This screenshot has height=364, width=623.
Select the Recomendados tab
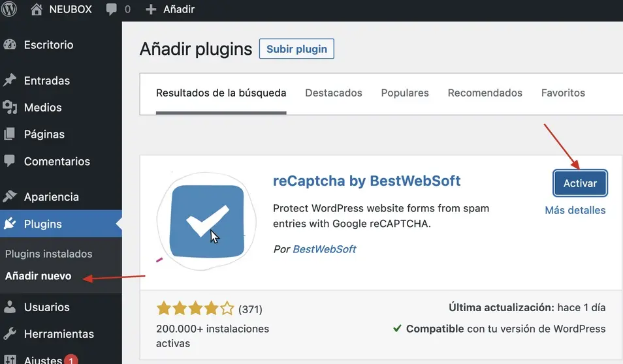485,93
